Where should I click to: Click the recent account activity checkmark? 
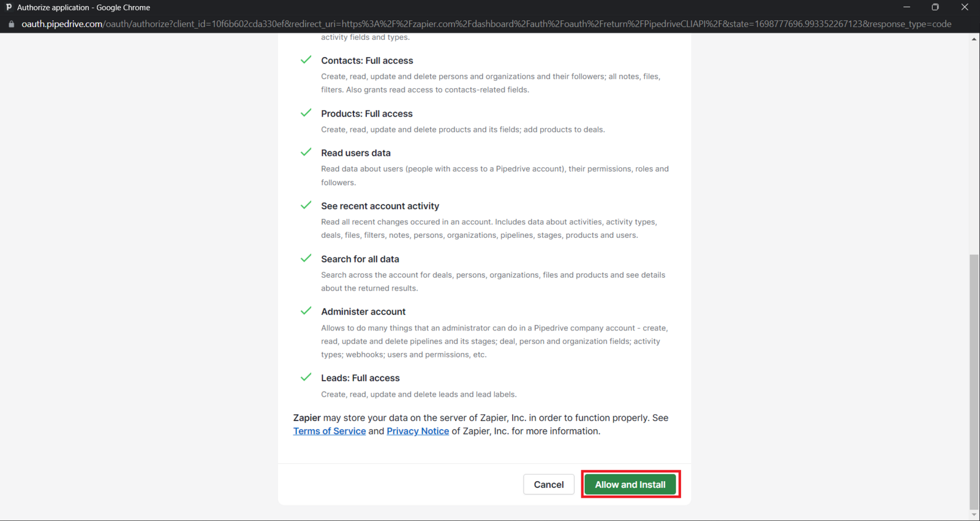306,205
